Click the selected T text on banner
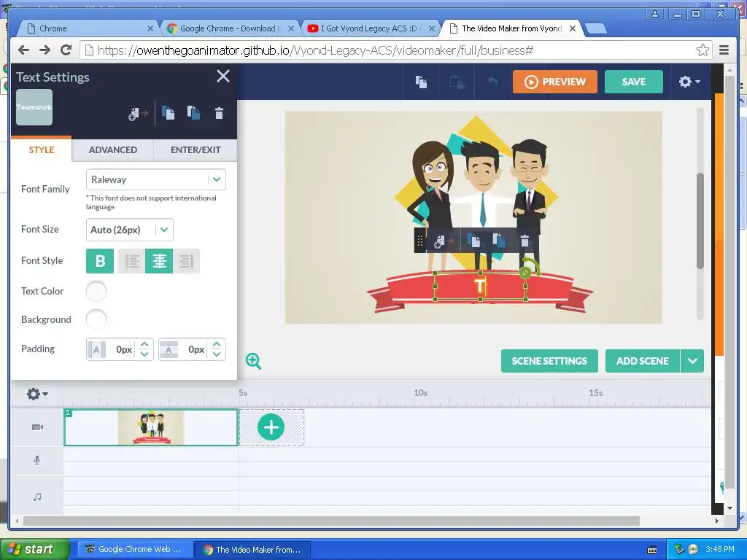The image size is (747, 560). point(480,286)
